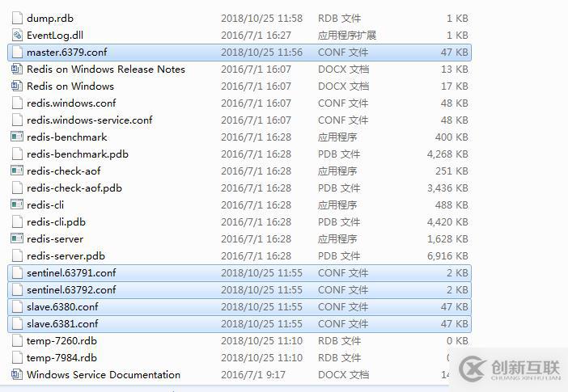Click the 13 KB size value
This screenshot has height=392, width=568.
coord(454,70)
